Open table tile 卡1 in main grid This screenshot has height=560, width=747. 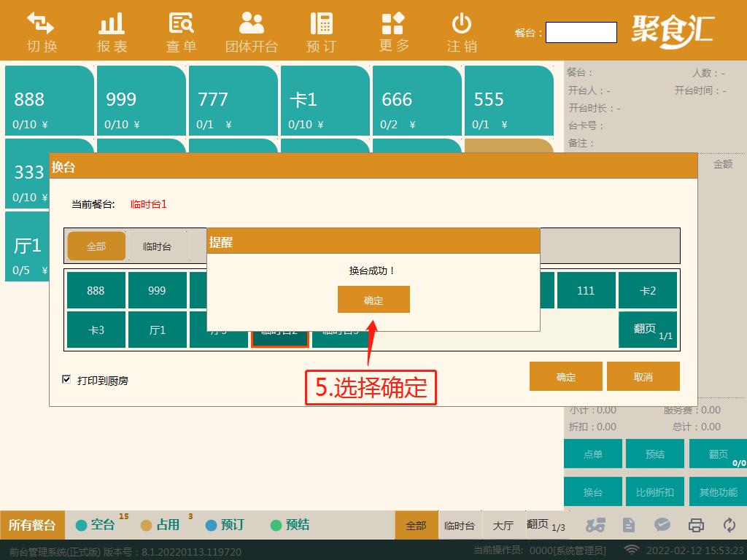coord(325,101)
